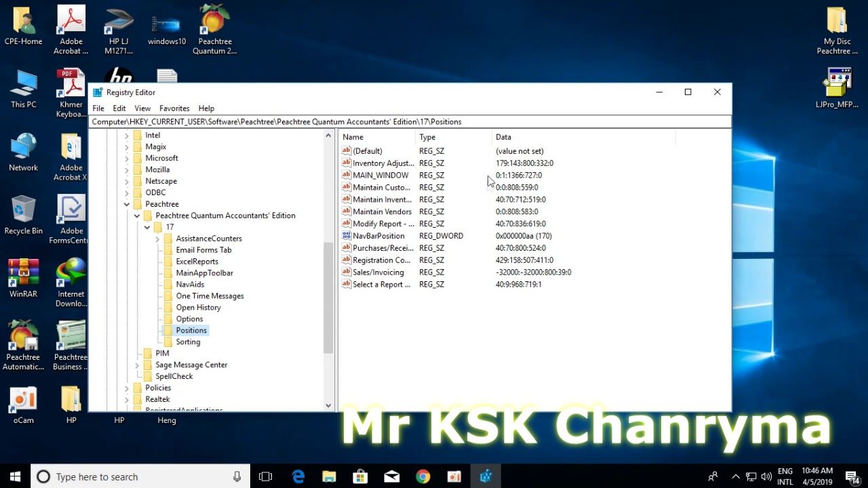
Task: Select the Sales/Invoicing registry value
Action: coord(378,272)
